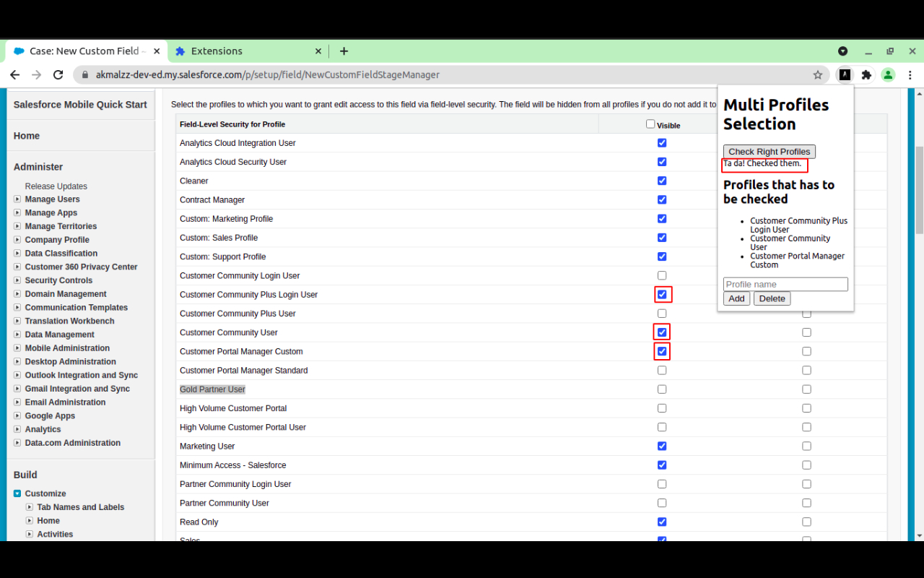
Task: Click the page vertical scrollbar
Action: click(919, 189)
